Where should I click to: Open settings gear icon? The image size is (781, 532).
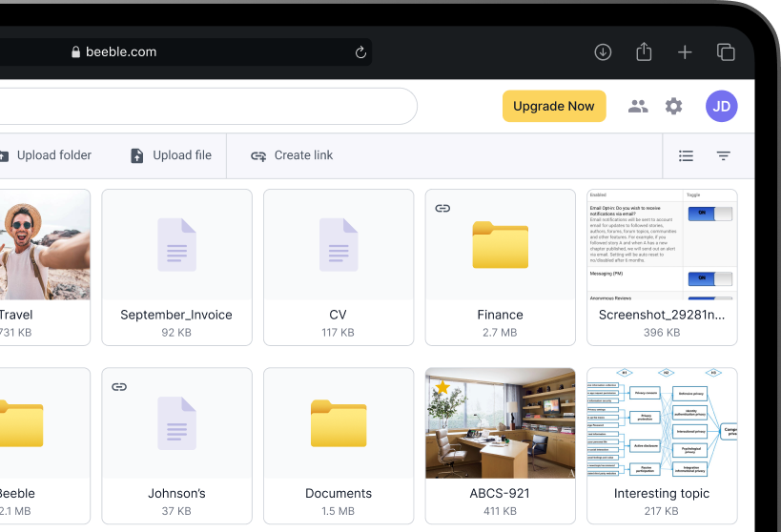coord(674,107)
